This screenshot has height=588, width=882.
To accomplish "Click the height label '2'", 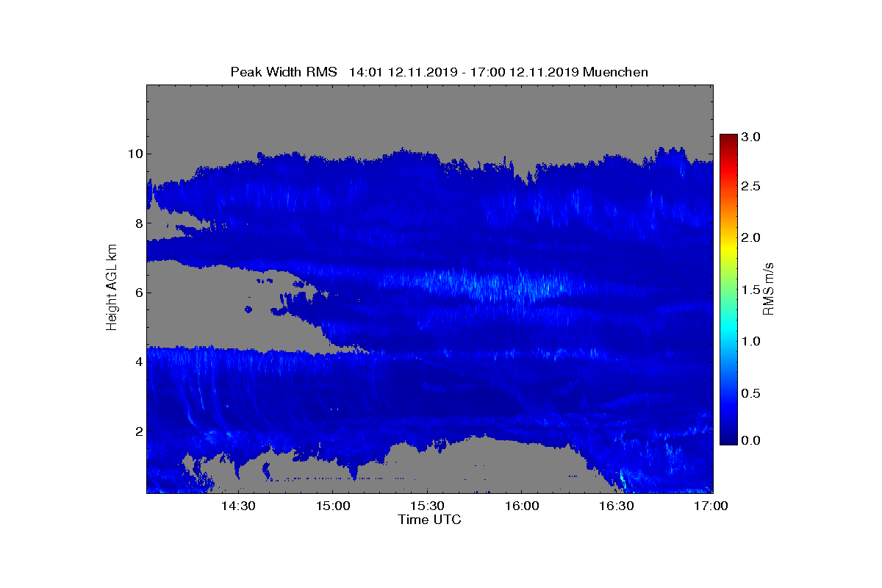I will (x=139, y=431).
